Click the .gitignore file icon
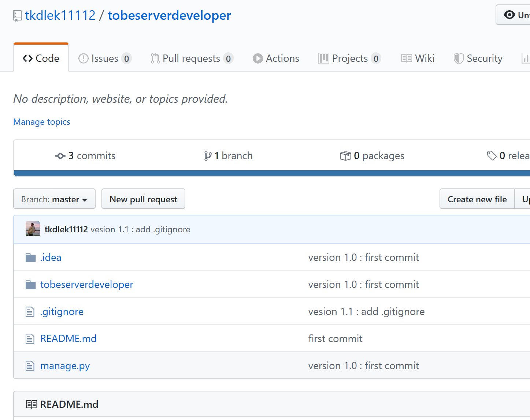The height and width of the screenshot is (420, 530). tap(30, 312)
